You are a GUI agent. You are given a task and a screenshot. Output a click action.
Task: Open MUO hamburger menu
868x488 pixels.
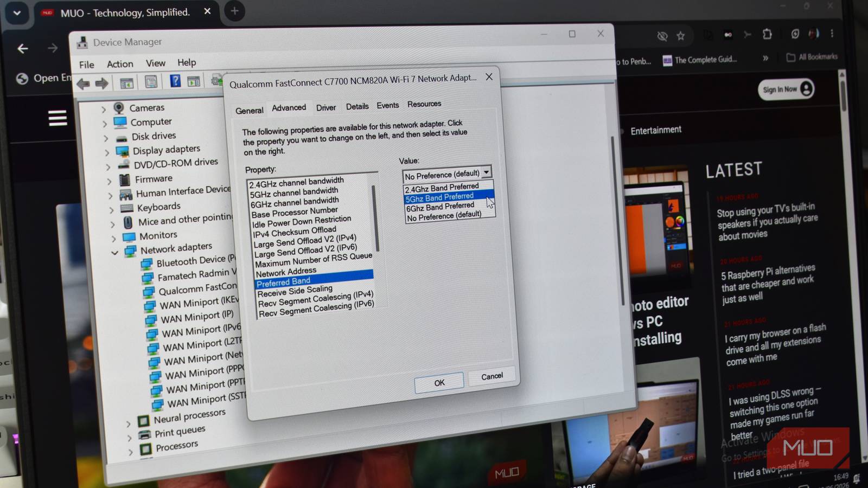[58, 118]
